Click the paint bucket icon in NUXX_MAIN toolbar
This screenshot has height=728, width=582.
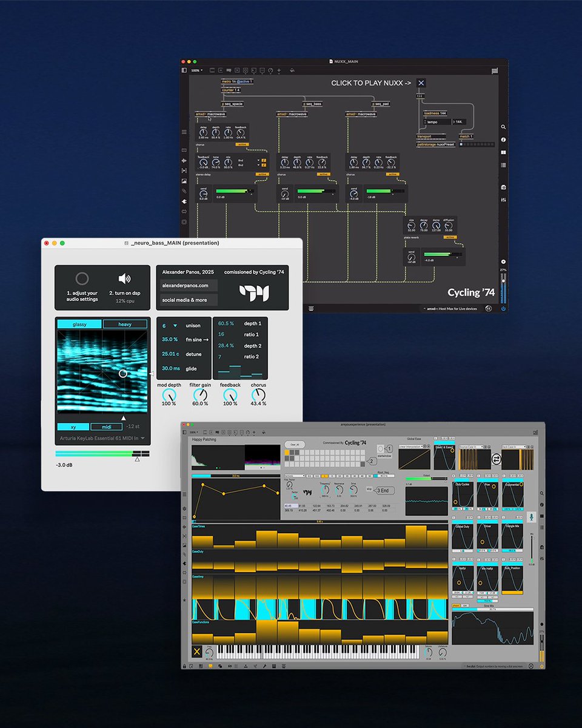[292, 70]
